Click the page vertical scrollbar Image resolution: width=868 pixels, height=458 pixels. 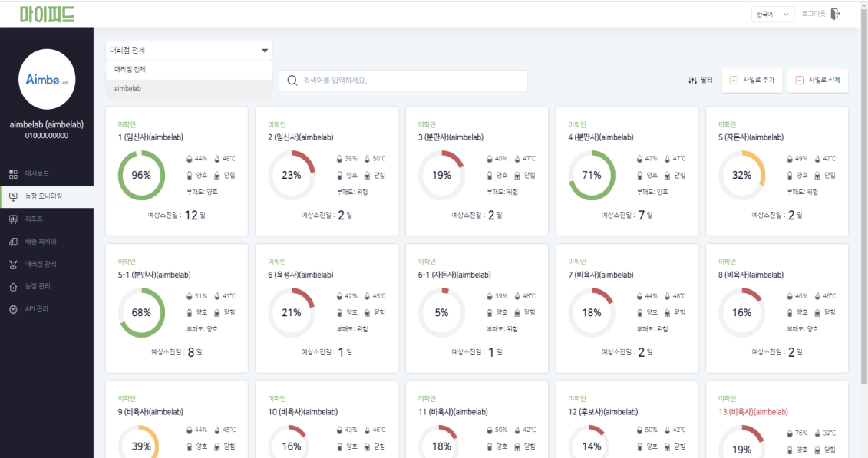click(x=864, y=196)
